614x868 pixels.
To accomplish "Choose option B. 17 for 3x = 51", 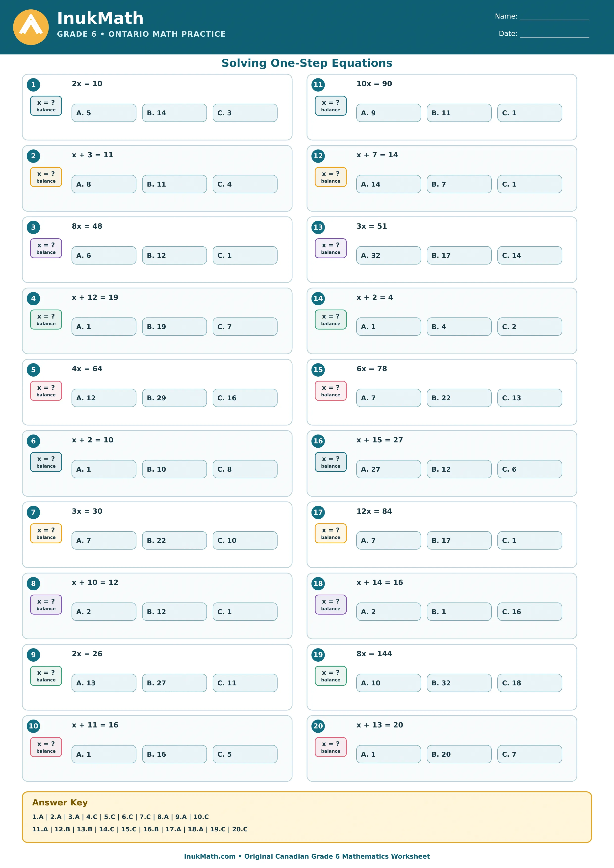I will (x=459, y=256).
